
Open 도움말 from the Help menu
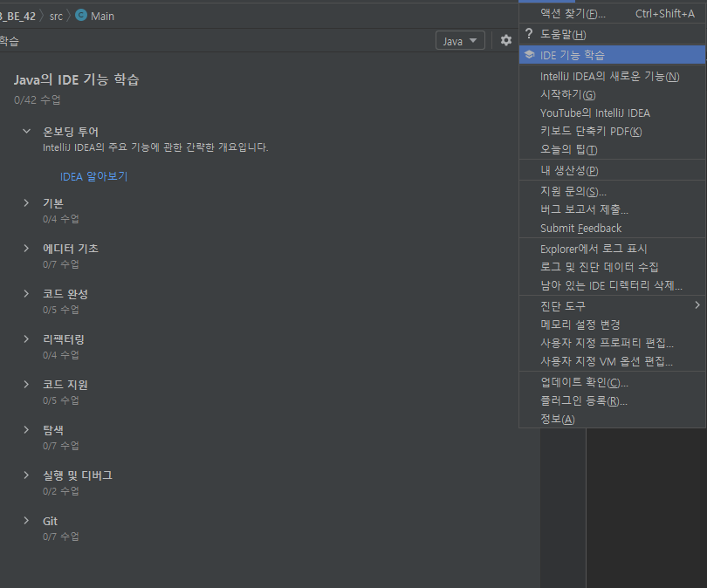coord(613,34)
